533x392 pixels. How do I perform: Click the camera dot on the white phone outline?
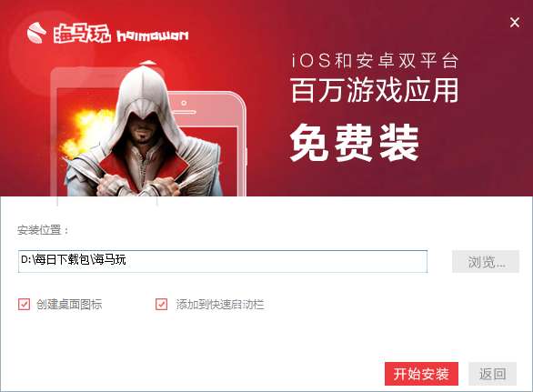click(x=184, y=103)
